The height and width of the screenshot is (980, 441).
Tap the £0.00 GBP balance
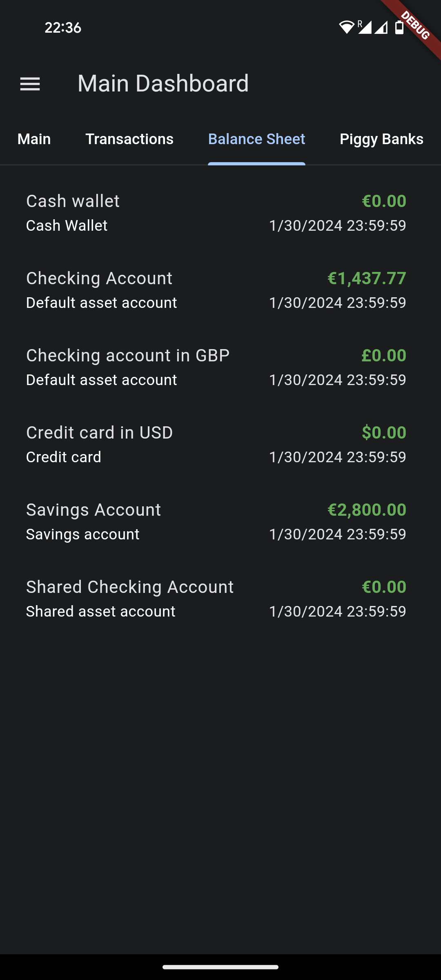pos(384,356)
